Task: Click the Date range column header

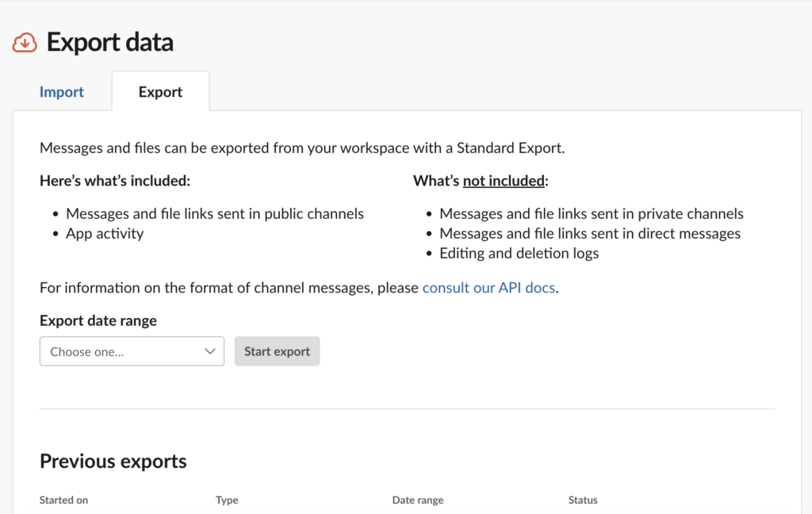Action: coord(418,500)
